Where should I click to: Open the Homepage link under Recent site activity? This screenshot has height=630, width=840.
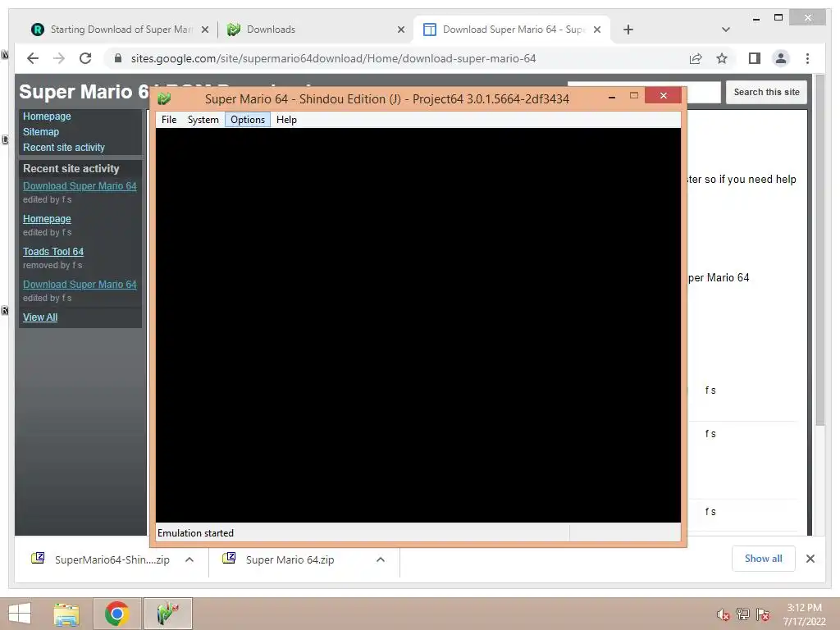[x=47, y=218]
